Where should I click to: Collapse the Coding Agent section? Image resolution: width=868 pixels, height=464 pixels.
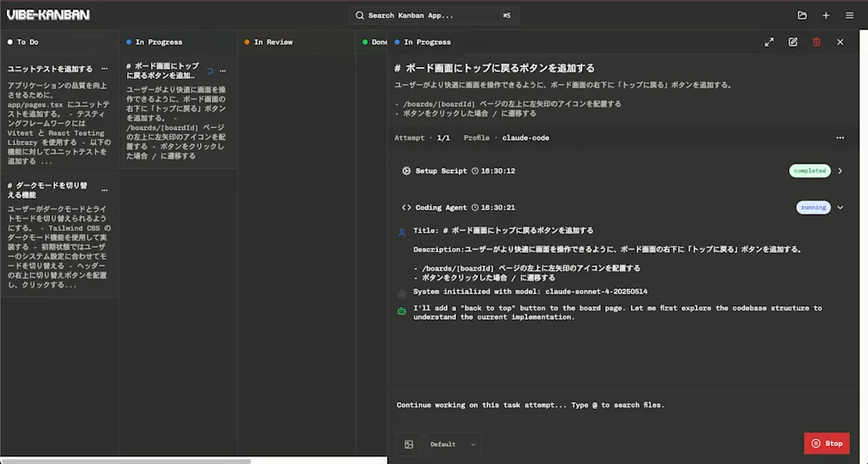[840, 208]
